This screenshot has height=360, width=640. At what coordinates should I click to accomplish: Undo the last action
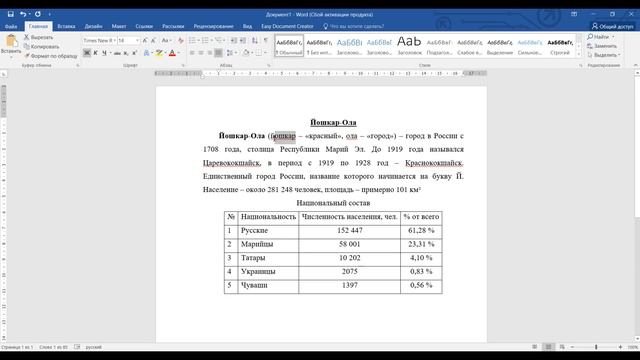coord(23,14)
